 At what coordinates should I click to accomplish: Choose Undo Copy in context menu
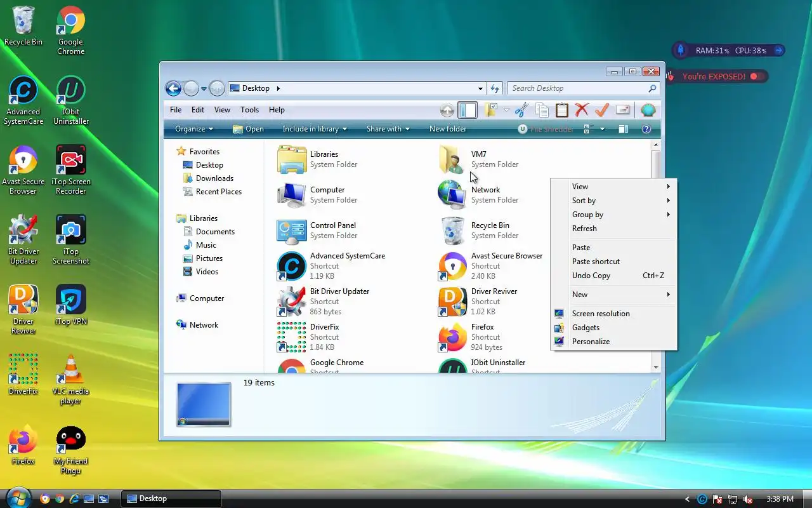[613, 276]
